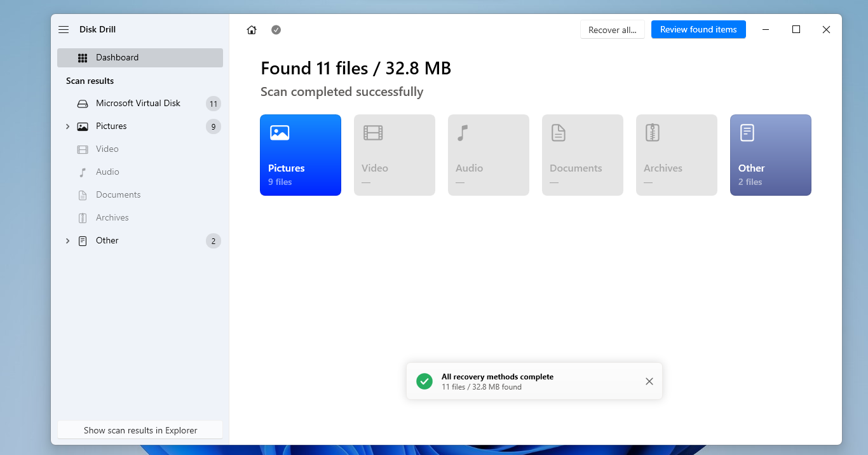
Task: Click the Archives zip icon in sidebar
Action: pyautogui.click(x=83, y=218)
